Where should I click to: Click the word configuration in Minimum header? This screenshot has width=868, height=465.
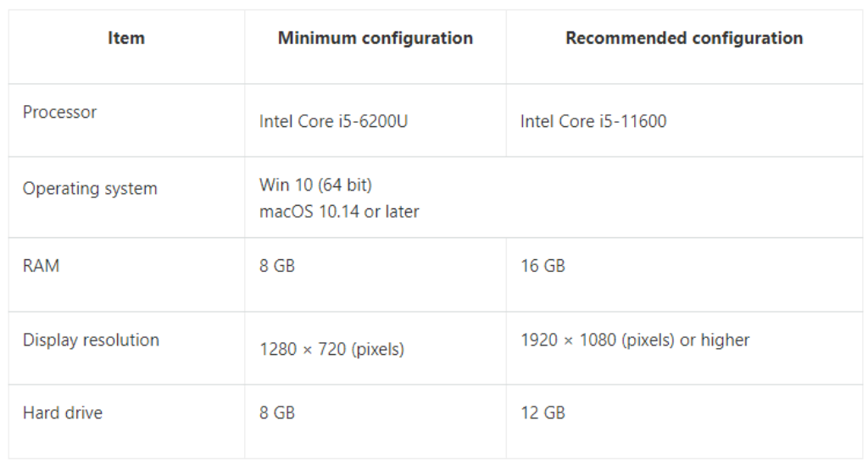(417, 39)
